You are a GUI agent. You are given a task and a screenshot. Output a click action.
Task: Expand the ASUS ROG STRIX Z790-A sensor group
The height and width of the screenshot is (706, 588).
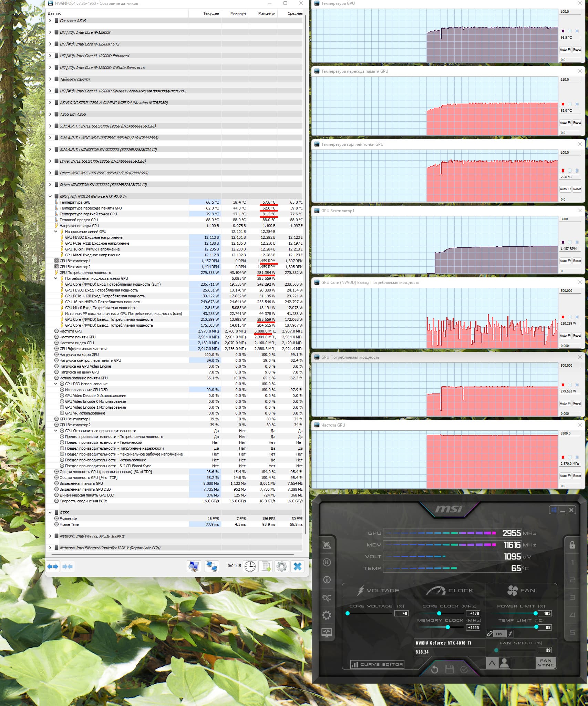click(50, 103)
